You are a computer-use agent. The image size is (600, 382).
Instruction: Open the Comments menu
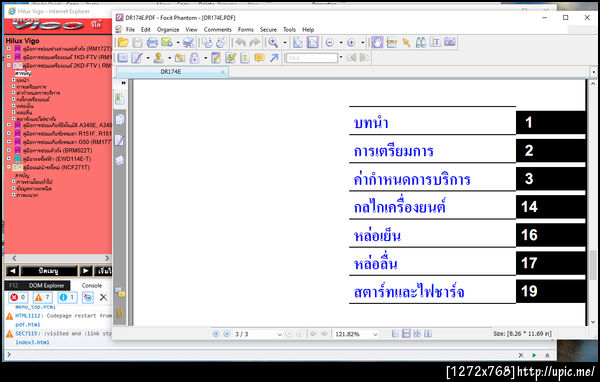click(x=217, y=29)
